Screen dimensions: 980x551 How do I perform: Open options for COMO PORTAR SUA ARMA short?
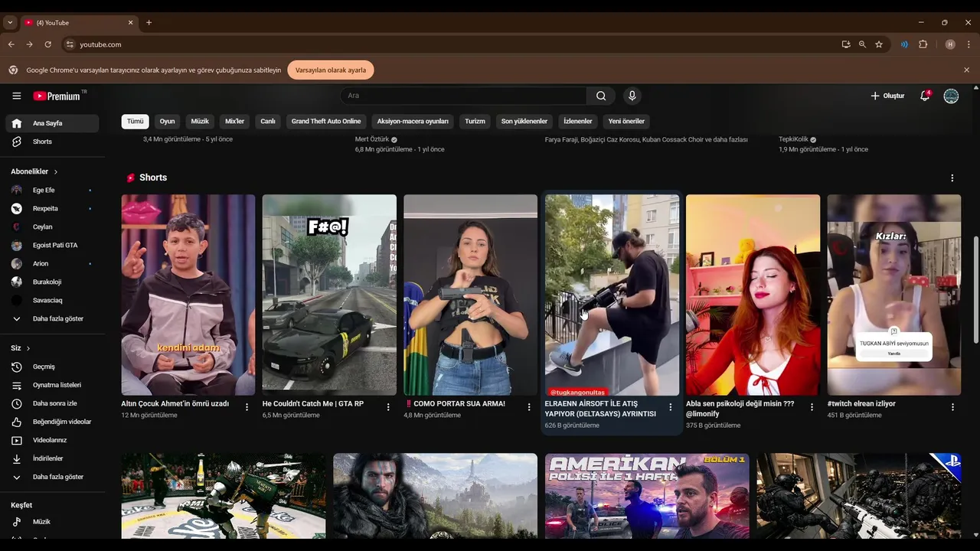[x=529, y=407]
